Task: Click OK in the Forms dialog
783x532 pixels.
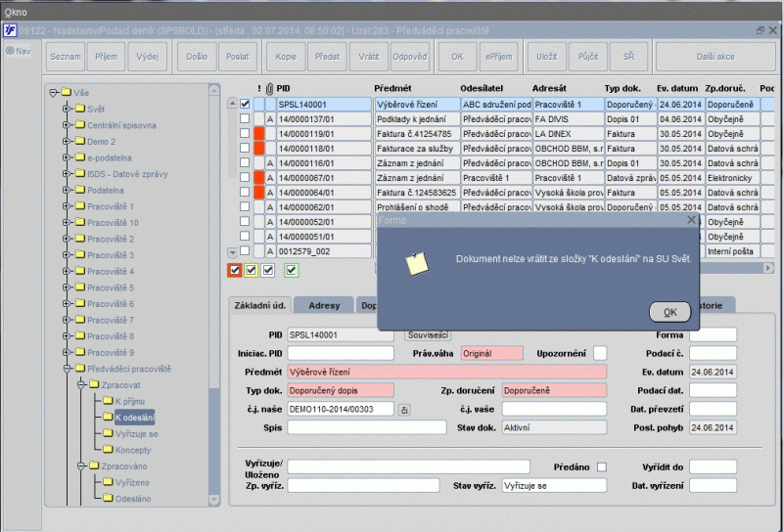Action: click(669, 312)
